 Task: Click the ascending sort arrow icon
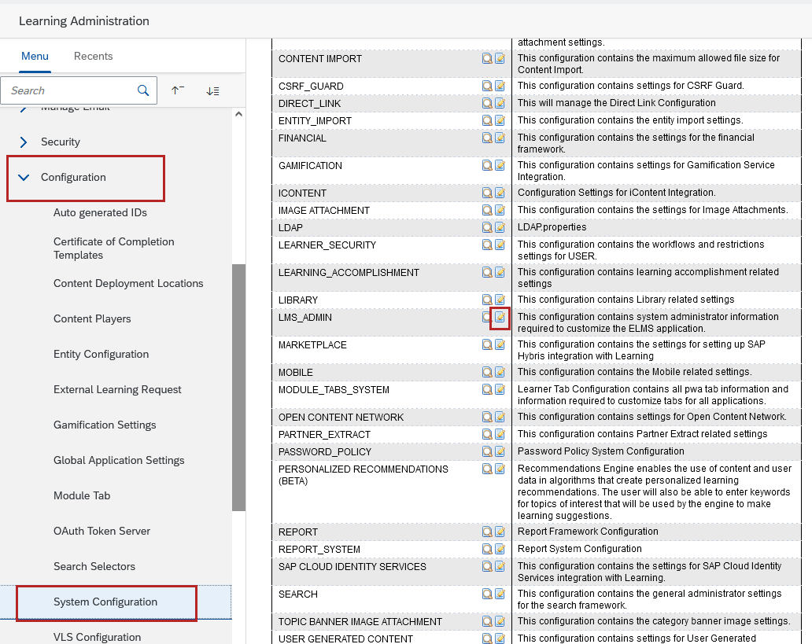click(178, 90)
